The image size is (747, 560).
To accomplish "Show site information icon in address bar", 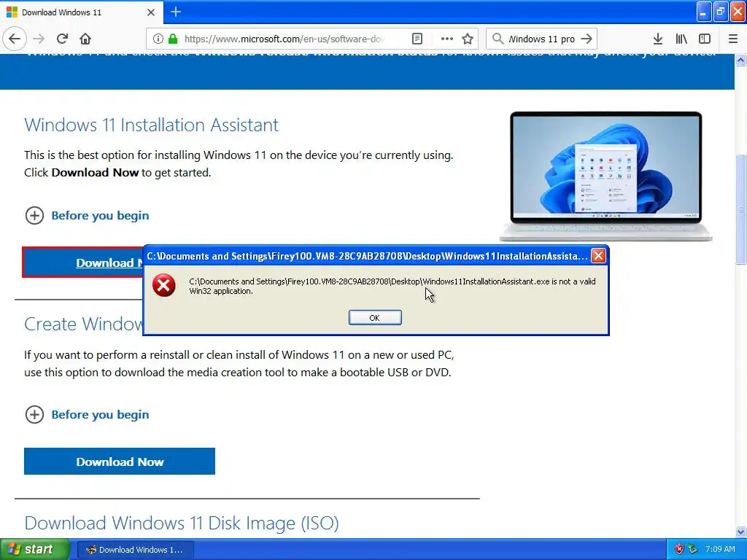I will tap(158, 39).
